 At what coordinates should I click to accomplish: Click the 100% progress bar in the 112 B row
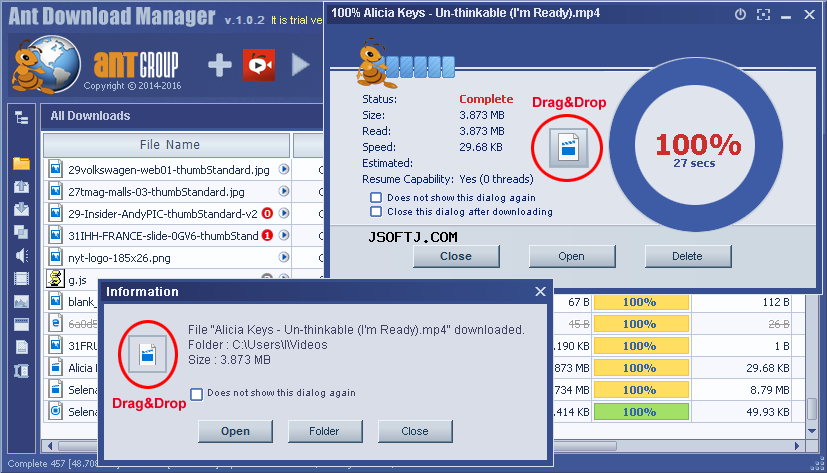(641, 302)
